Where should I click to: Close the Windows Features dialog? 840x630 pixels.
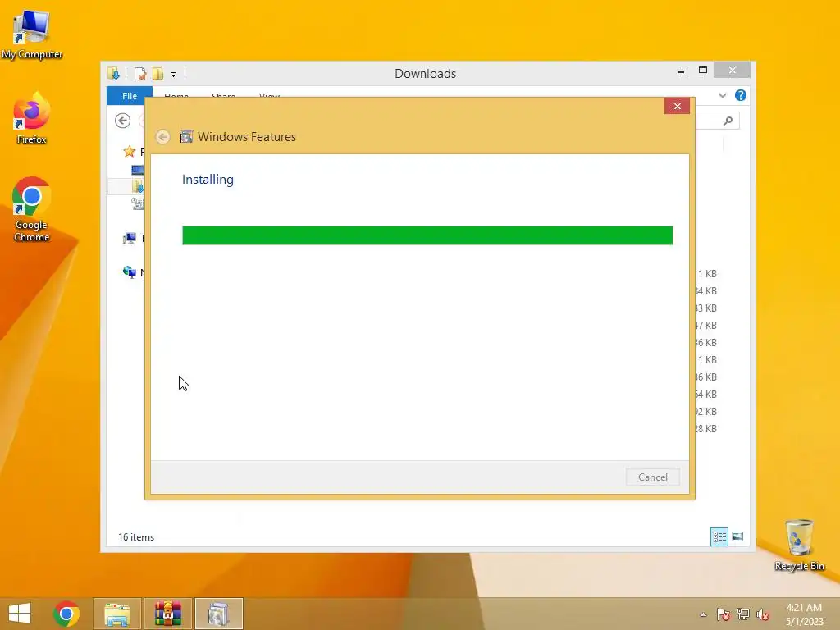click(677, 106)
